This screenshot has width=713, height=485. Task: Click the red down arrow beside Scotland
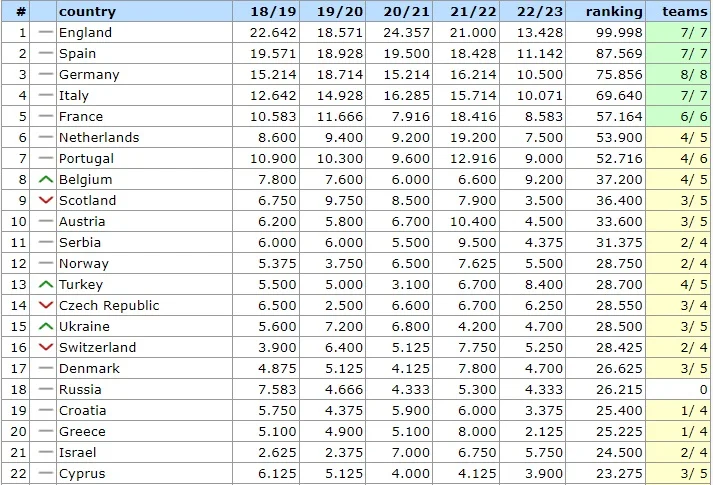coord(45,201)
